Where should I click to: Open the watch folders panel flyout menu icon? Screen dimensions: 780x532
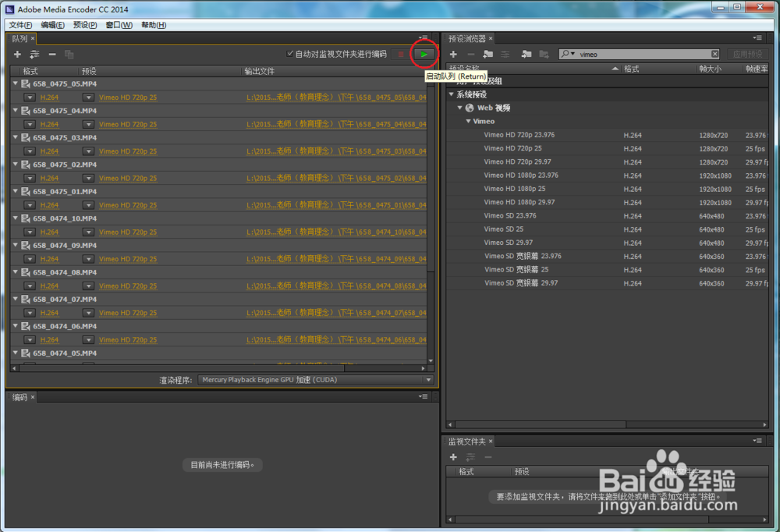[757, 441]
